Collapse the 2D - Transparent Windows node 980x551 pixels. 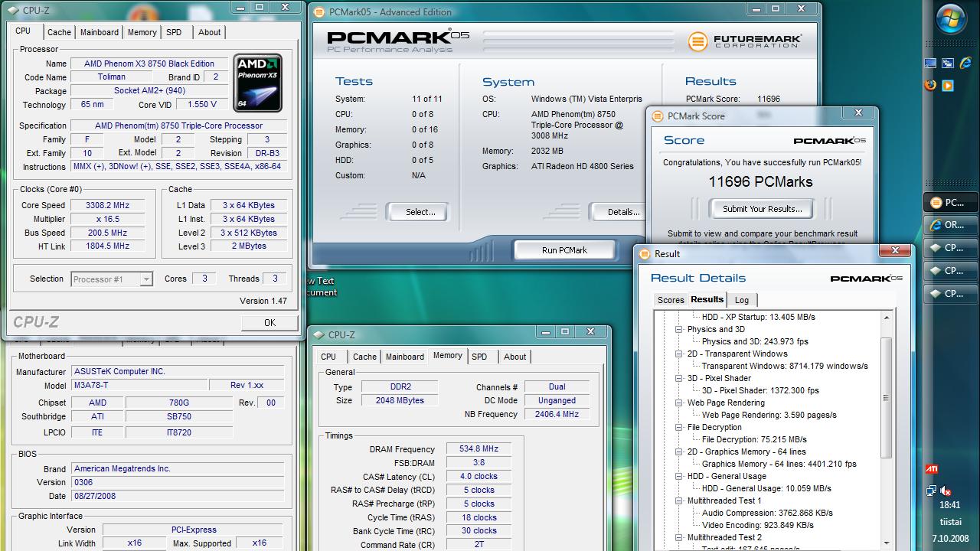(678, 354)
